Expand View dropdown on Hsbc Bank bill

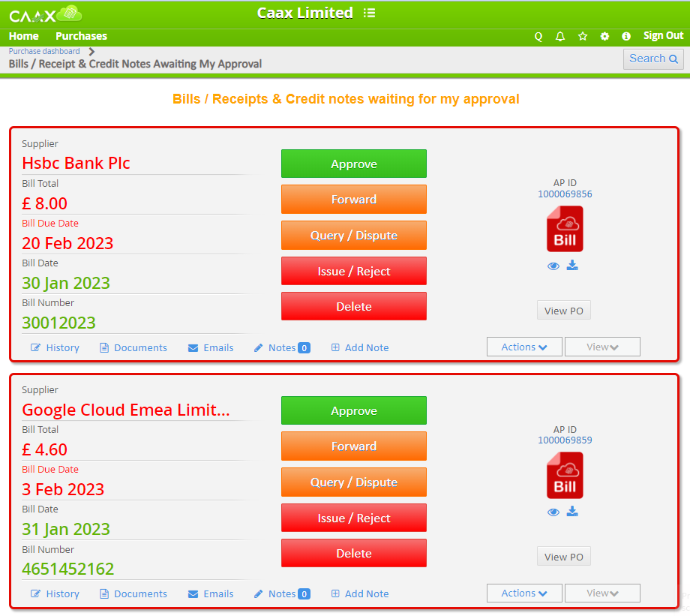tap(602, 347)
